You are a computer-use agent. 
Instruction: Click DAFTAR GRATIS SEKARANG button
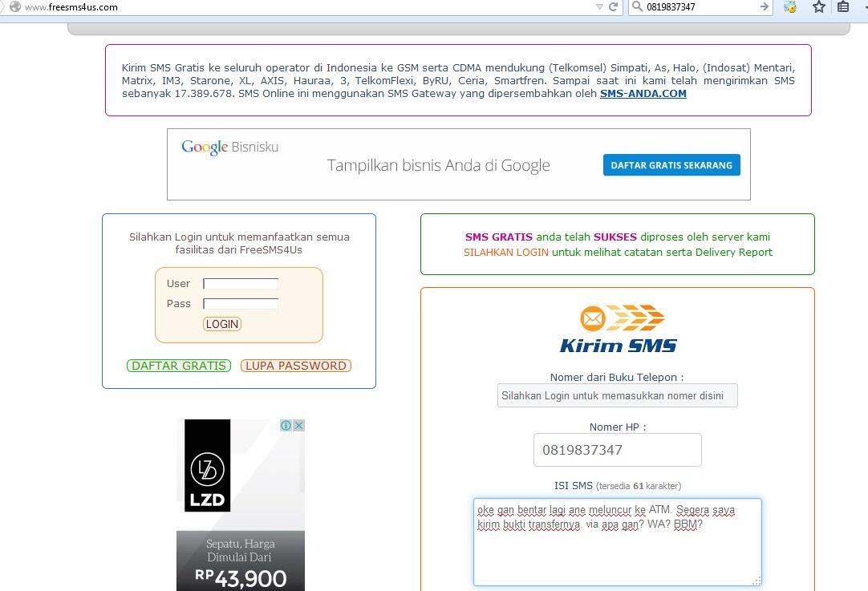tap(671, 165)
